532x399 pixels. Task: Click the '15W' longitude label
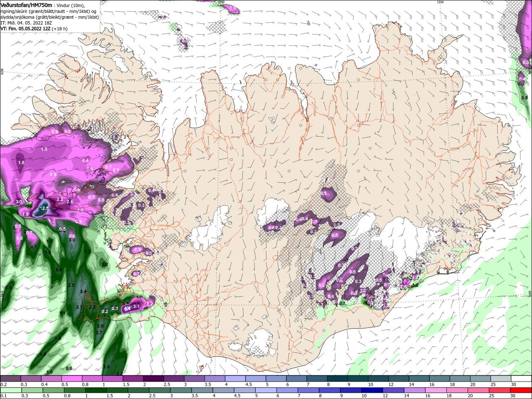[441, 2]
